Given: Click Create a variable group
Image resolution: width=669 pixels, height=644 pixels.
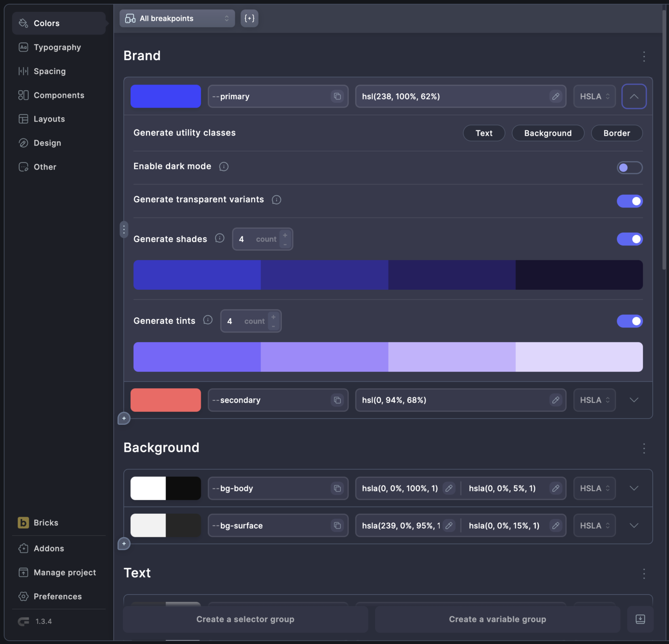Looking at the screenshot, I should pos(497,619).
